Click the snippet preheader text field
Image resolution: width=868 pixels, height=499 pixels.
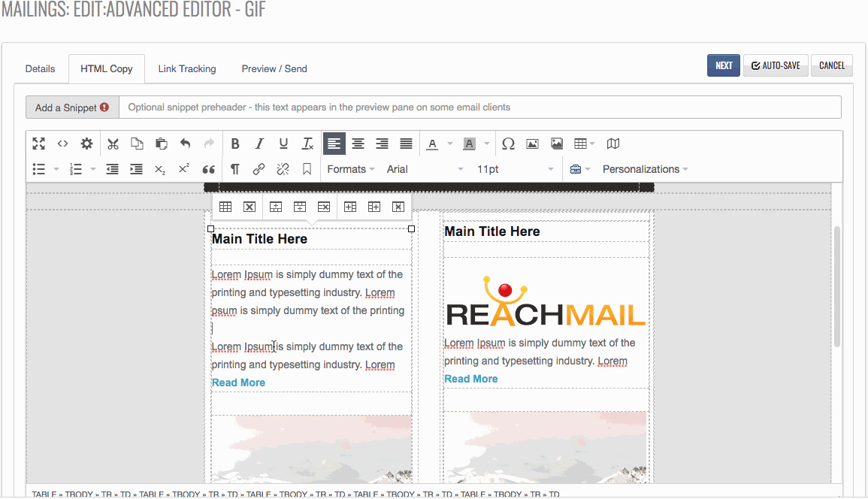(479, 107)
